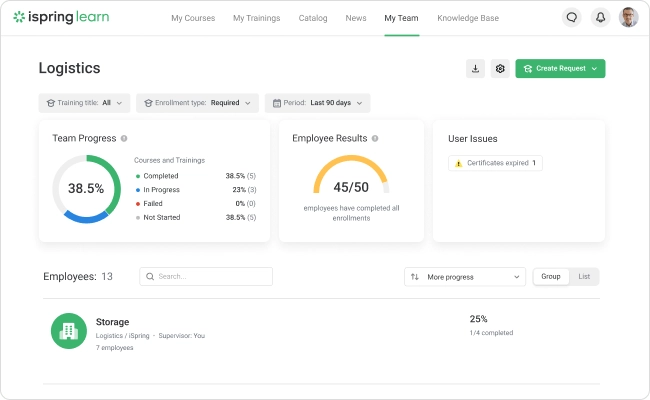Open the chat messages icon
This screenshot has width=650, height=400.
571,17
